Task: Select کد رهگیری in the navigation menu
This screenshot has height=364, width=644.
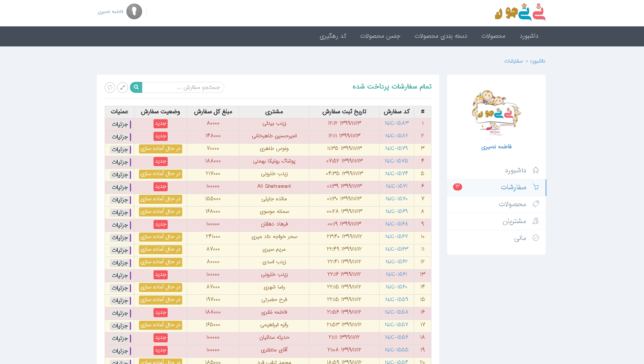Action: (x=333, y=36)
